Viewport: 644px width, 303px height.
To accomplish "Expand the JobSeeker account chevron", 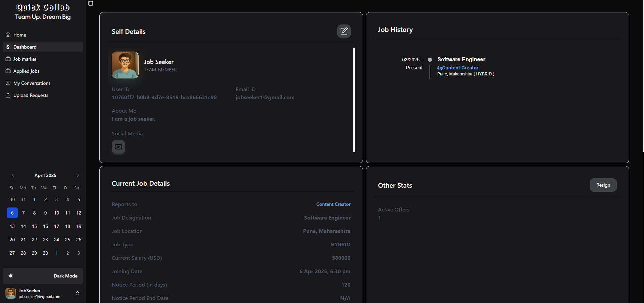I will point(78,293).
